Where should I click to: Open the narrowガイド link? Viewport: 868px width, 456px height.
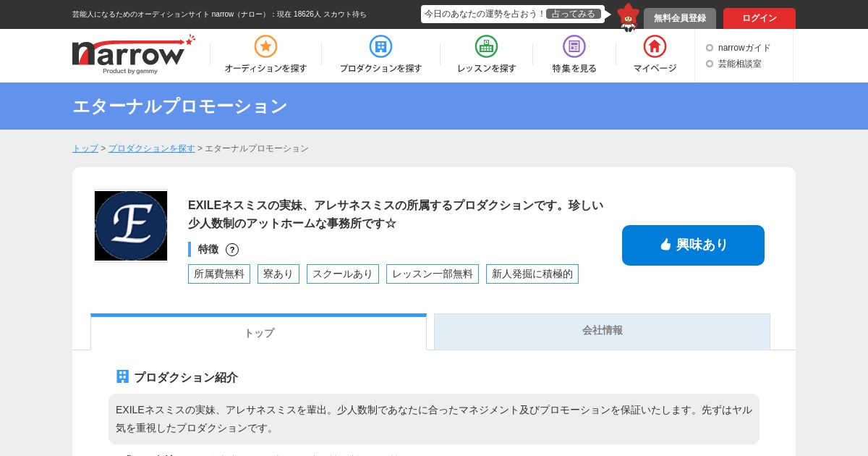pyautogui.click(x=744, y=48)
